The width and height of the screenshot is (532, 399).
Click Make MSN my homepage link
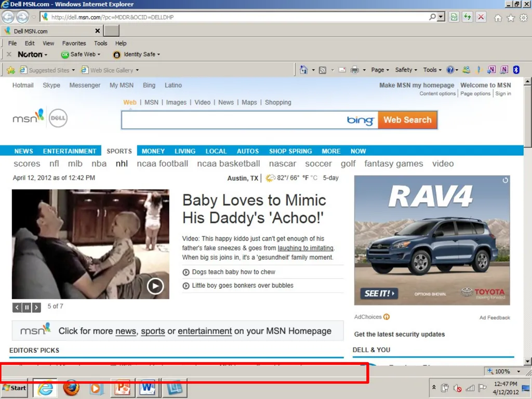click(416, 85)
